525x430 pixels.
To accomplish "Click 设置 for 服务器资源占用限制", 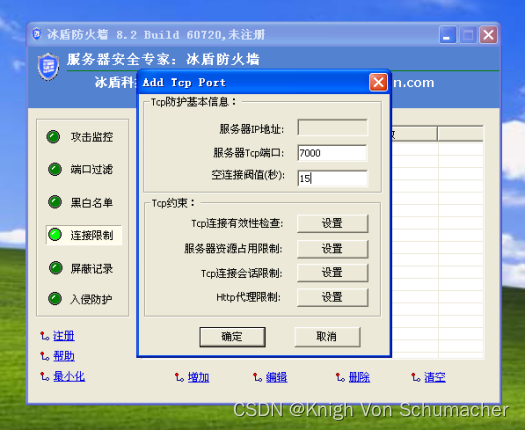I will tap(332, 249).
